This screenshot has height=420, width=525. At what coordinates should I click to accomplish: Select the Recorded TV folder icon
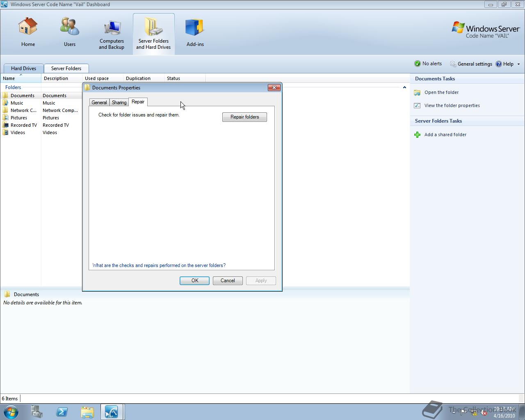pyautogui.click(x=5, y=125)
